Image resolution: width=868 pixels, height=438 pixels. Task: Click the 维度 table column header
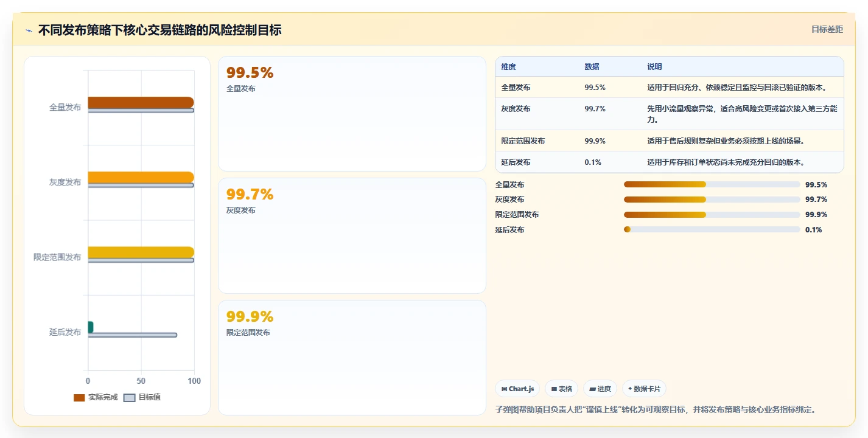tap(509, 67)
